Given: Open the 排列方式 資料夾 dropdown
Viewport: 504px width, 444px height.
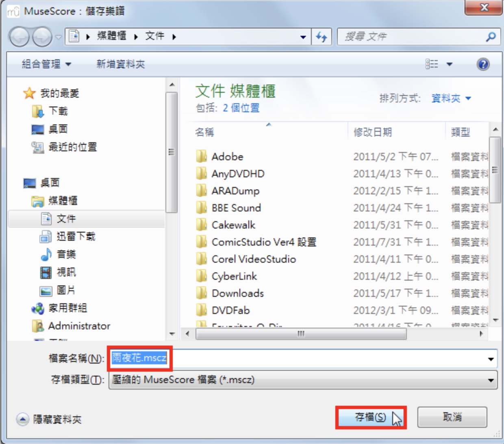Looking at the screenshot, I should (451, 98).
